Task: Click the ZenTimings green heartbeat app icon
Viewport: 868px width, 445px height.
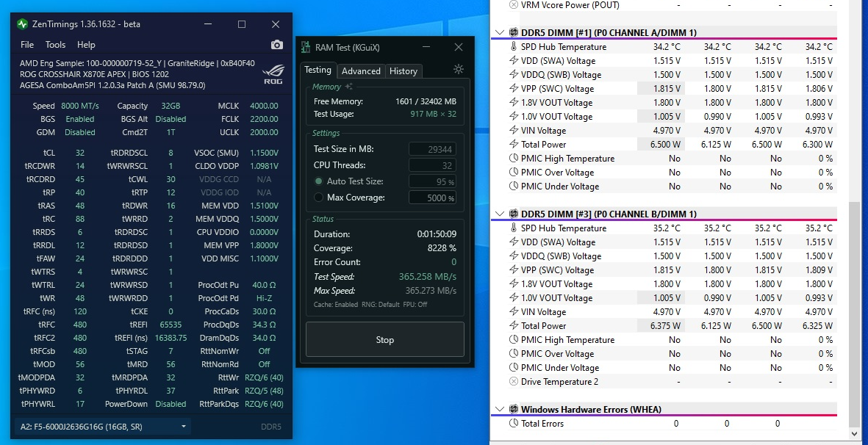Action: click(22, 24)
